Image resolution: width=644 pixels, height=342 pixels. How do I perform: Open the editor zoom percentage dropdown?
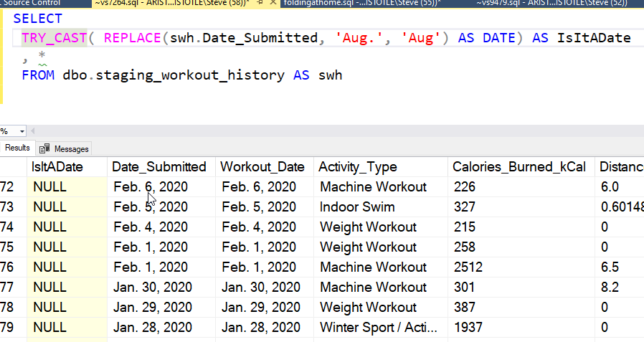tap(22, 132)
